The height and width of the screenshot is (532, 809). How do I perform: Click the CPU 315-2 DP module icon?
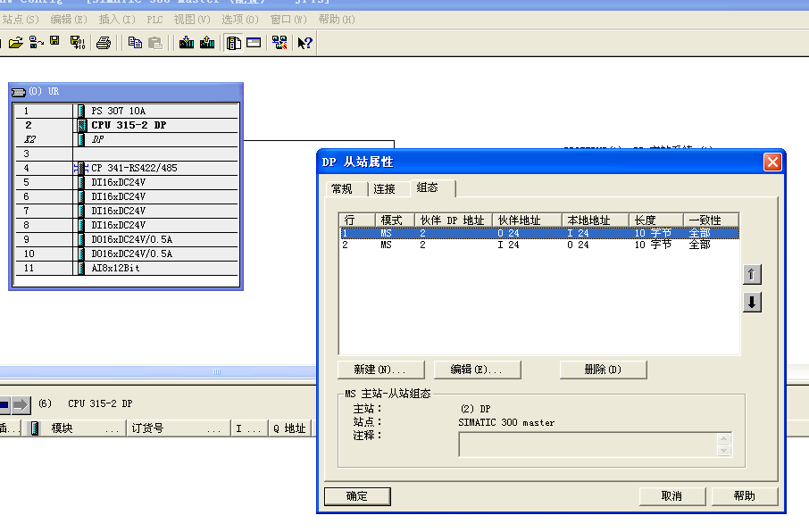point(81,125)
